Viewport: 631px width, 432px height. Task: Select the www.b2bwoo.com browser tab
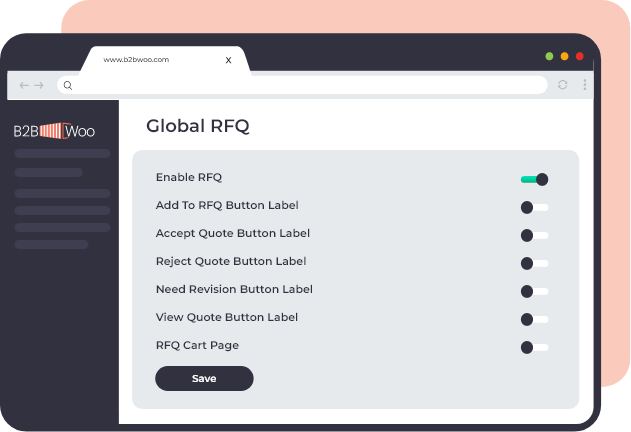click(x=165, y=60)
